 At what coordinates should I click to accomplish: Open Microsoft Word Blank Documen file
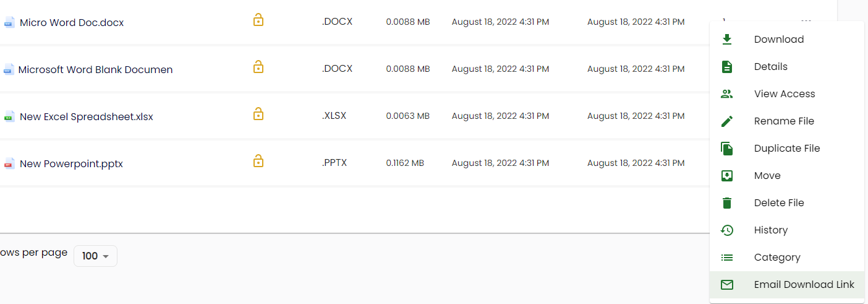pyautogui.click(x=95, y=69)
